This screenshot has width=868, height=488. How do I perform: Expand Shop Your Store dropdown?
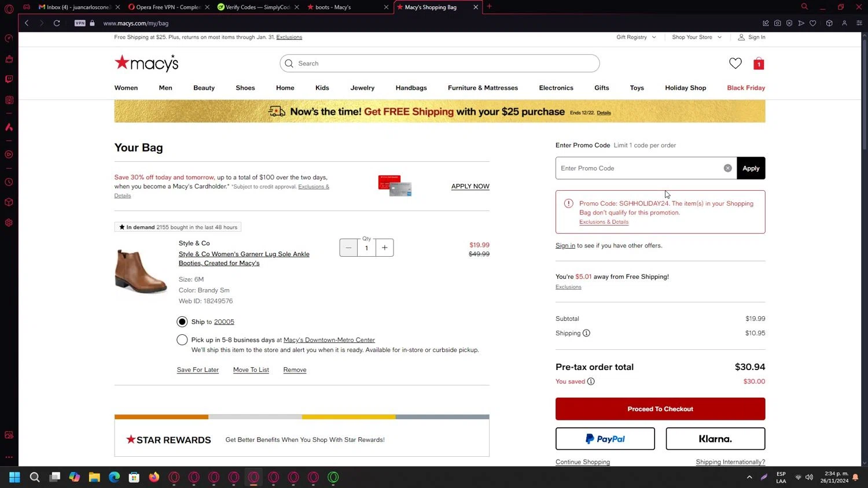pos(697,37)
